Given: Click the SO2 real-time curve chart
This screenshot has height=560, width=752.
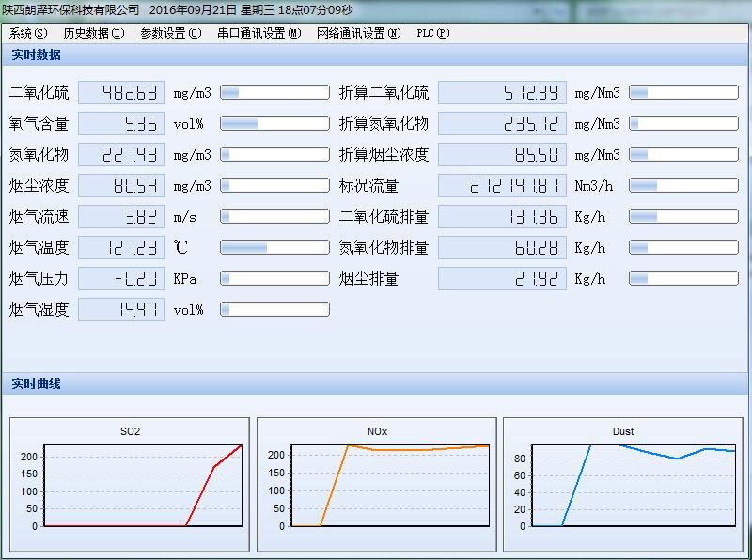Looking at the screenshot, I should pos(130,484).
